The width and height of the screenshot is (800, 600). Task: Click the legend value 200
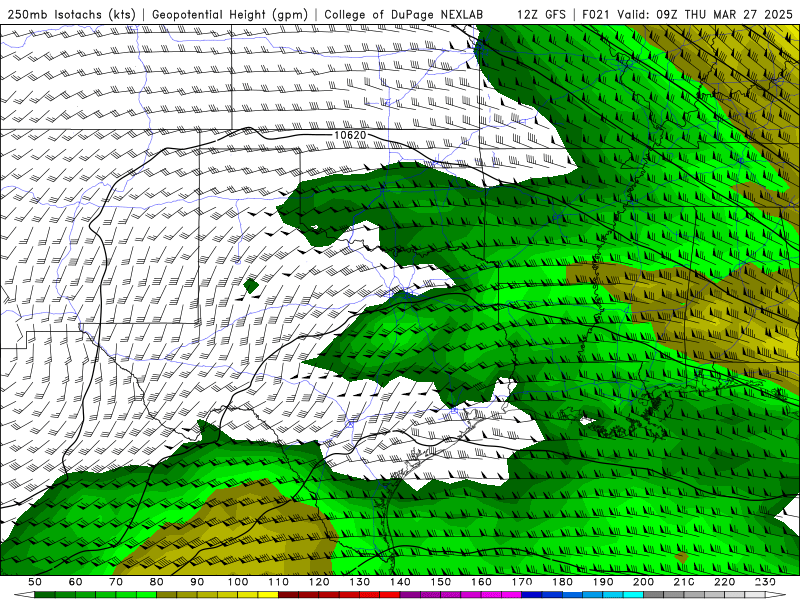click(x=643, y=582)
